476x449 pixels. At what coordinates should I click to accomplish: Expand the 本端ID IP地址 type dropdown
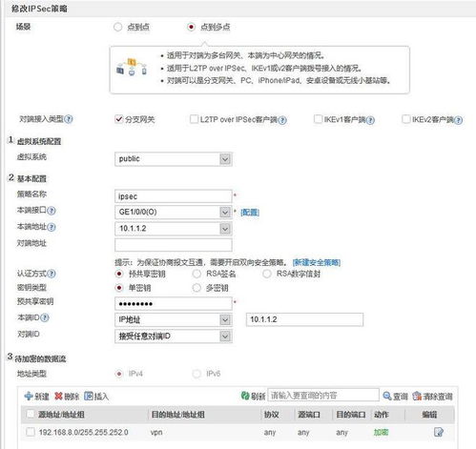click(225, 319)
